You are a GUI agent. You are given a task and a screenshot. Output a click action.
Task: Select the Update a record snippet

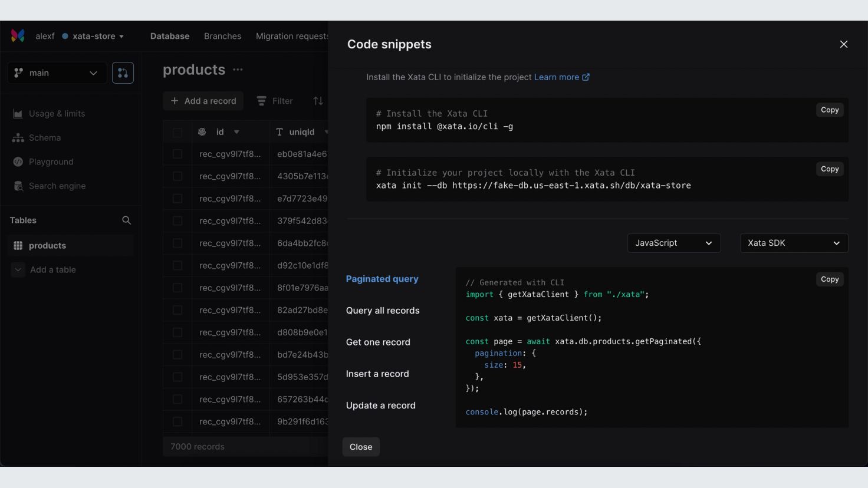coord(381,405)
